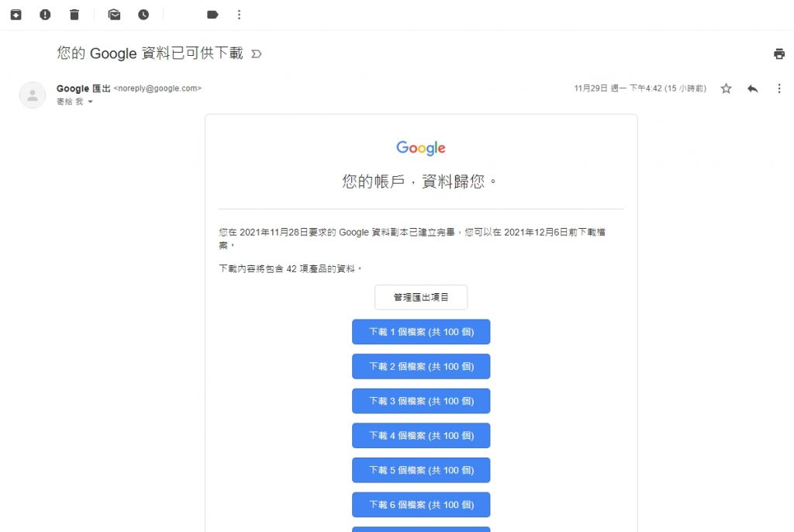This screenshot has height=532, width=794.
Task: Archive this email with the archive icon
Action: [x=16, y=15]
